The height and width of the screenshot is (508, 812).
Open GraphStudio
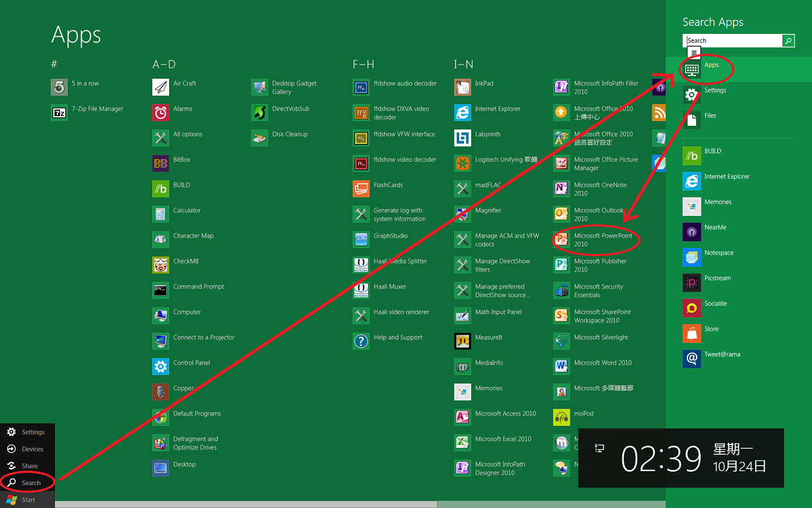coord(380,239)
